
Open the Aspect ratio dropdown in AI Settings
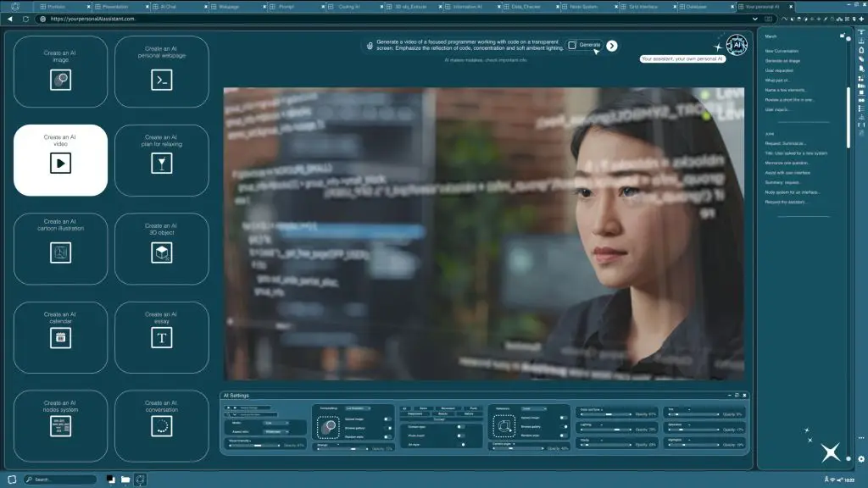pyautogui.click(x=275, y=431)
